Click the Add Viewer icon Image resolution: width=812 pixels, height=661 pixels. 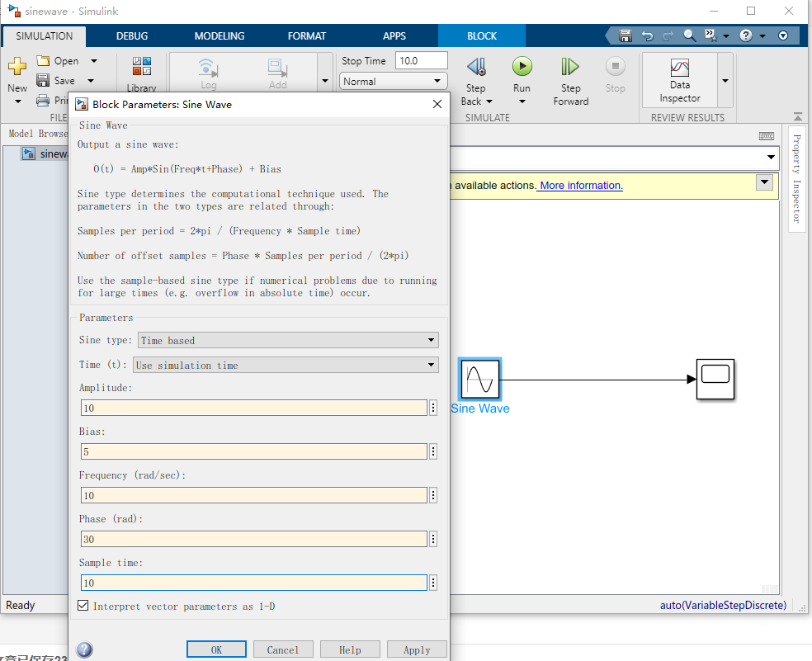[x=277, y=68]
